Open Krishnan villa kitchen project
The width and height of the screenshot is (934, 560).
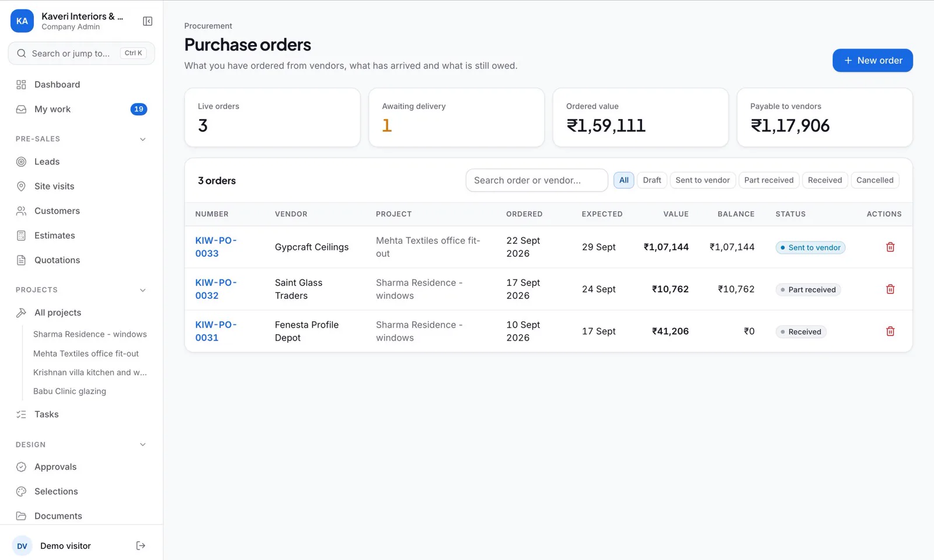tap(90, 372)
